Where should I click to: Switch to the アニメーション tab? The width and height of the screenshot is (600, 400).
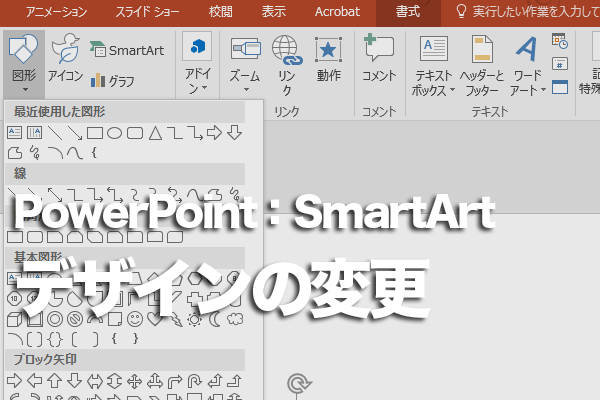(57, 12)
